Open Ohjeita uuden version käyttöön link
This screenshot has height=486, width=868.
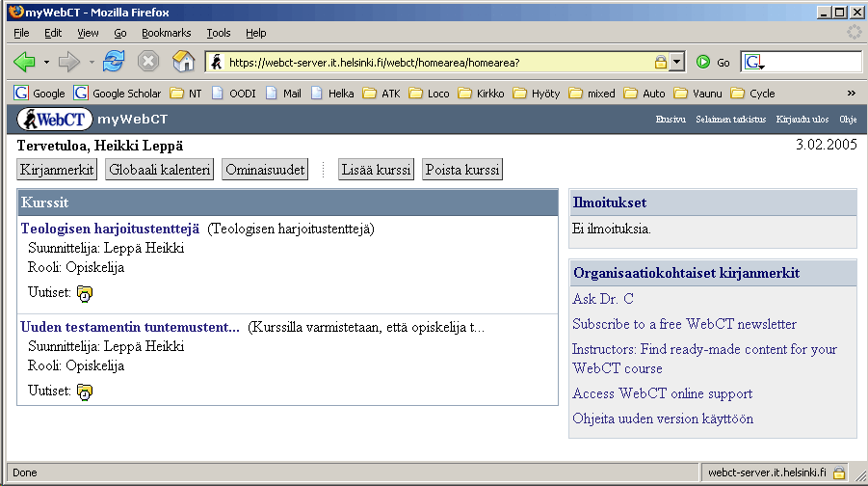663,418
